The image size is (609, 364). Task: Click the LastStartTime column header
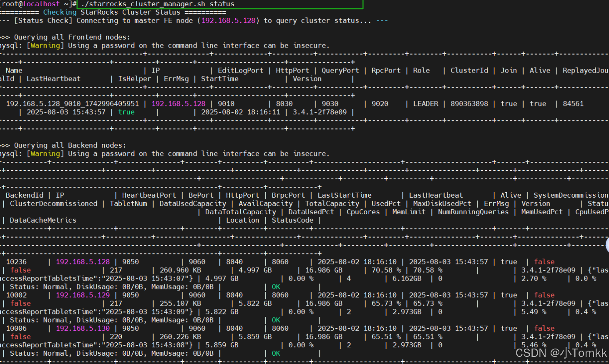point(345,196)
